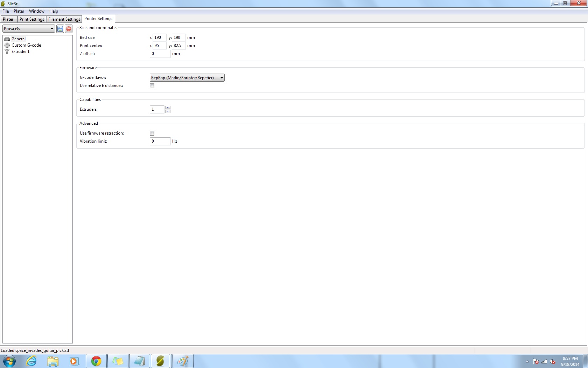Screen dimensions: 588x368
Task: Click the 'Loaded space_invades_guitar_pick.stl' status text
Action: click(x=35, y=350)
